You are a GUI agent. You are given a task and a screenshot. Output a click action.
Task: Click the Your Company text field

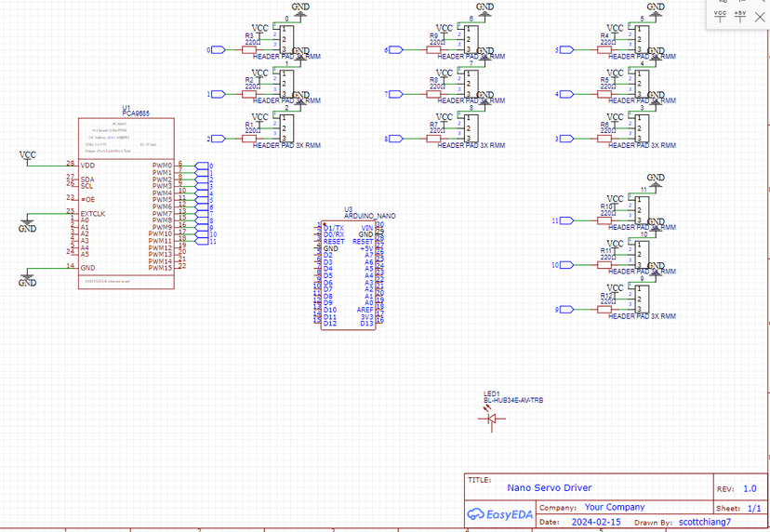click(x=614, y=507)
